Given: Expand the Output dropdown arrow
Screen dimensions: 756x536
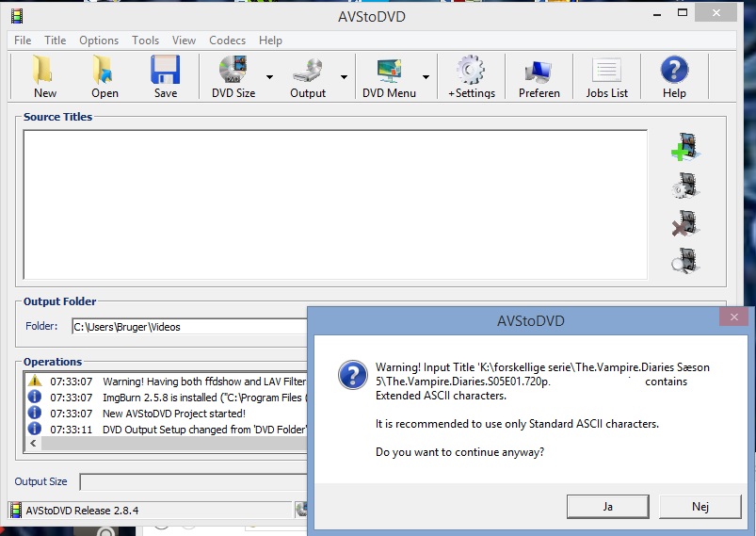Looking at the screenshot, I should point(344,76).
